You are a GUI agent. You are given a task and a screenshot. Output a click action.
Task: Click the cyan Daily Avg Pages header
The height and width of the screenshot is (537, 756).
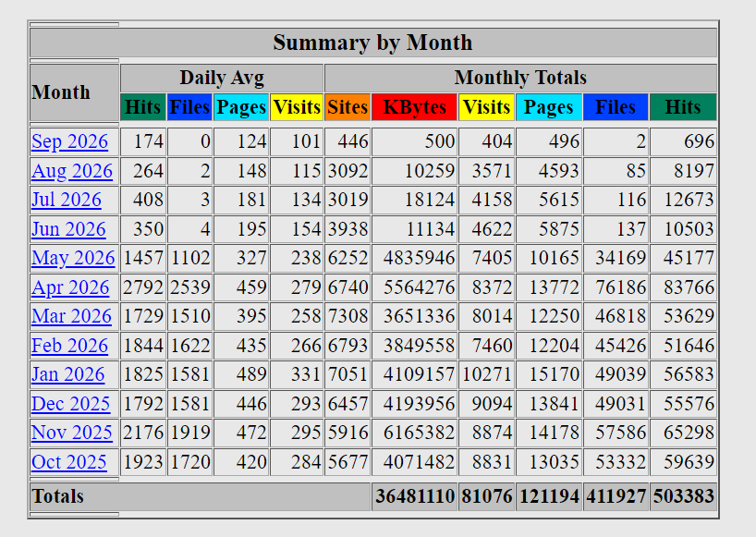pyautogui.click(x=241, y=107)
